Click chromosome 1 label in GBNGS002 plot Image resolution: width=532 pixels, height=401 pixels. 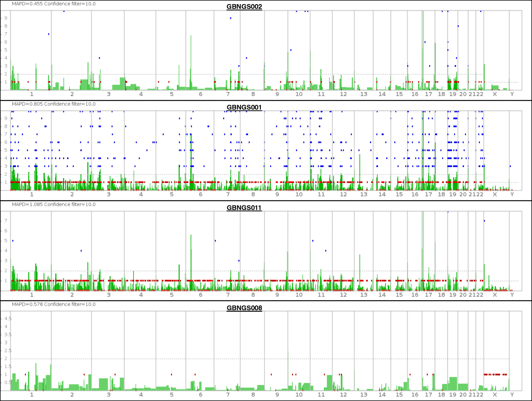click(x=32, y=94)
